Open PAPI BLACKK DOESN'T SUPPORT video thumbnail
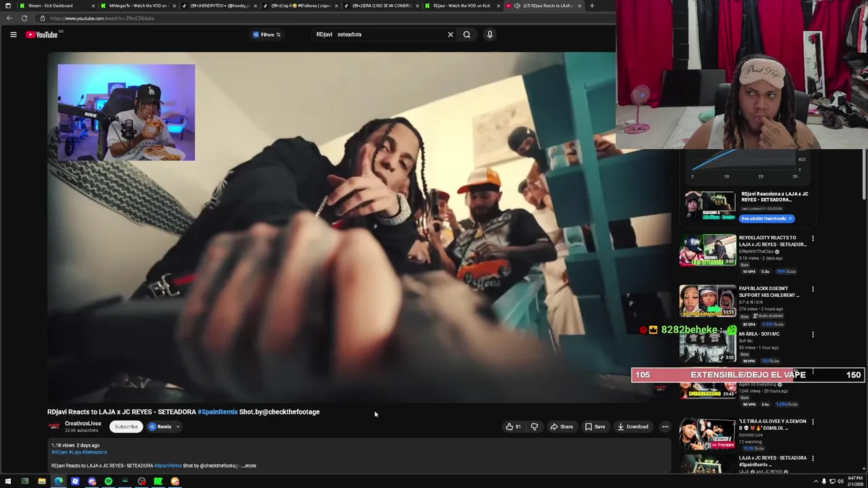 [708, 301]
